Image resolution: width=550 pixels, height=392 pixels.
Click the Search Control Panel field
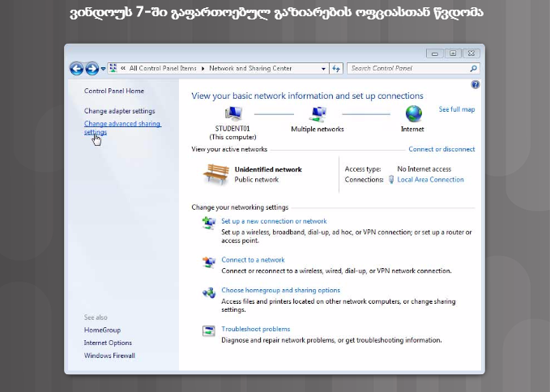tap(407, 69)
